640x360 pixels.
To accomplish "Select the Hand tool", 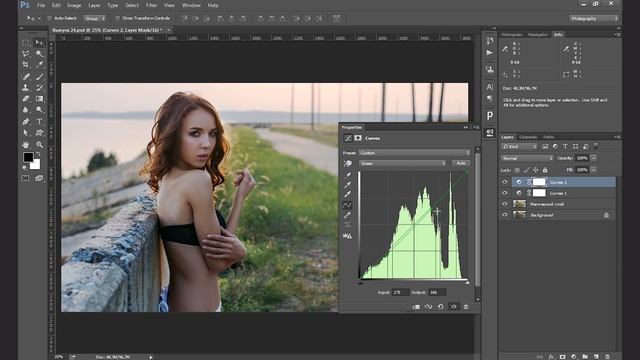I will [x=26, y=144].
